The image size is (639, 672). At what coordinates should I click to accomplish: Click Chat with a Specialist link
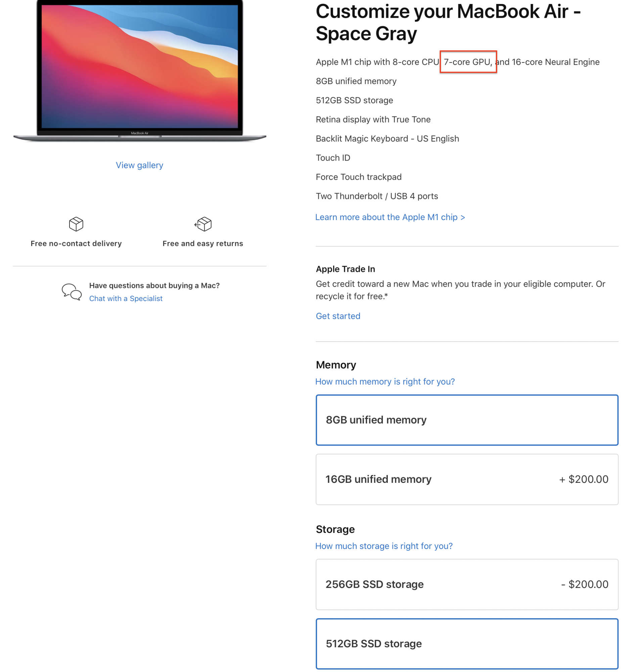point(126,298)
